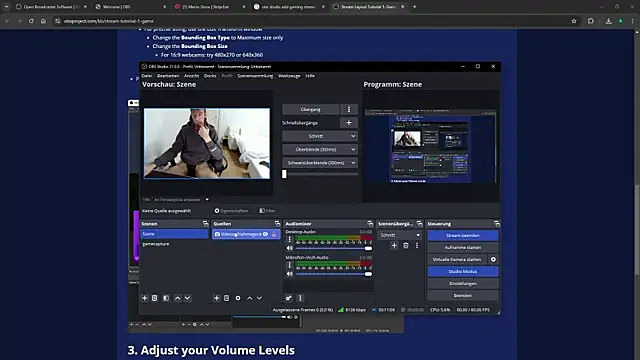Screen dimensions: 640x360
Task: Open Audiomixer bottom three-dots menu
Action: click(x=300, y=298)
